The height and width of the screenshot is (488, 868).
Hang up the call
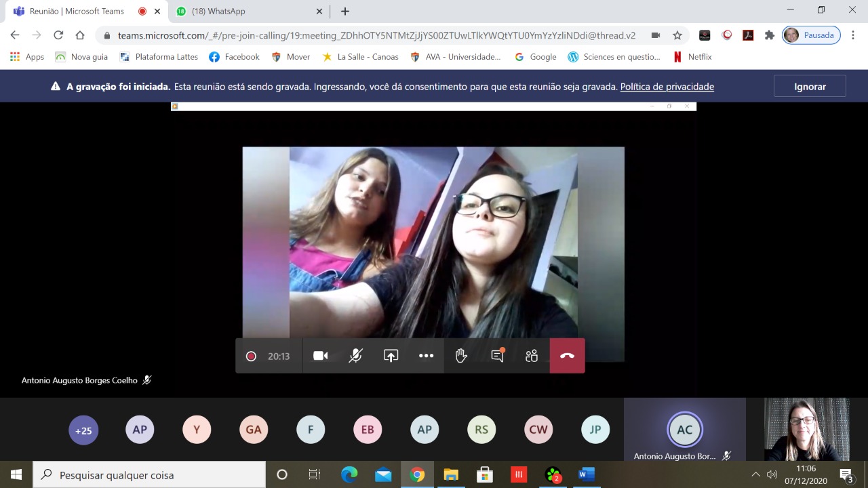click(x=568, y=356)
